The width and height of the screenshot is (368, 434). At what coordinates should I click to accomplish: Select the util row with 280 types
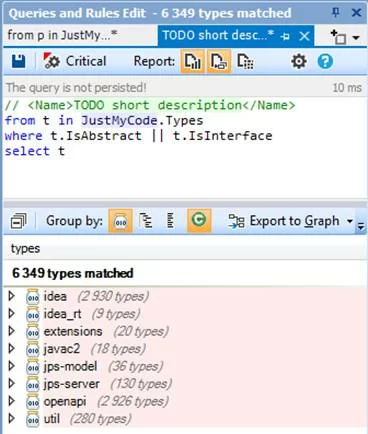[x=185, y=419]
